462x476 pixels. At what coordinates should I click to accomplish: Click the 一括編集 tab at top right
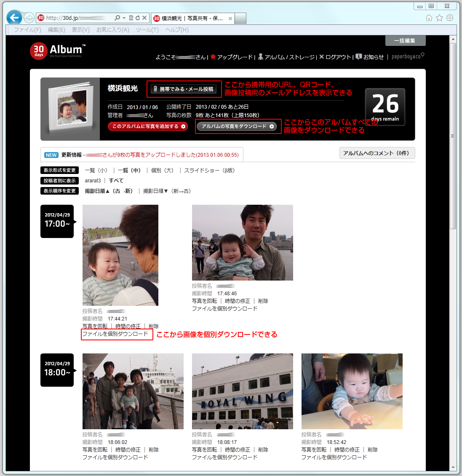click(x=405, y=40)
